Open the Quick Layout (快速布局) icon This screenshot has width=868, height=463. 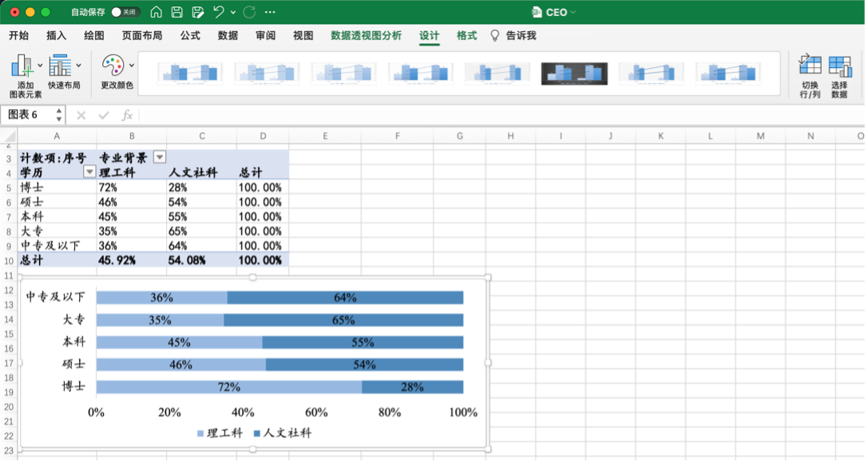(x=60, y=66)
